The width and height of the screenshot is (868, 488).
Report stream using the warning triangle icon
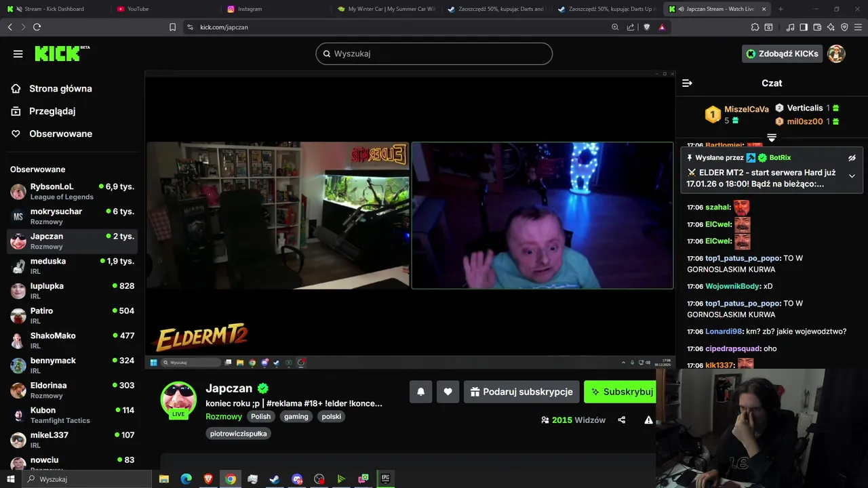coord(648,420)
